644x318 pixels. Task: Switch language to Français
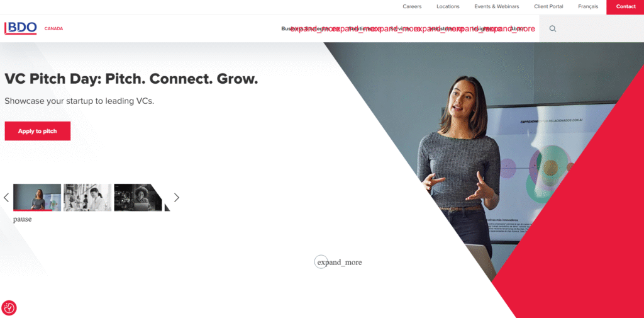click(x=588, y=6)
